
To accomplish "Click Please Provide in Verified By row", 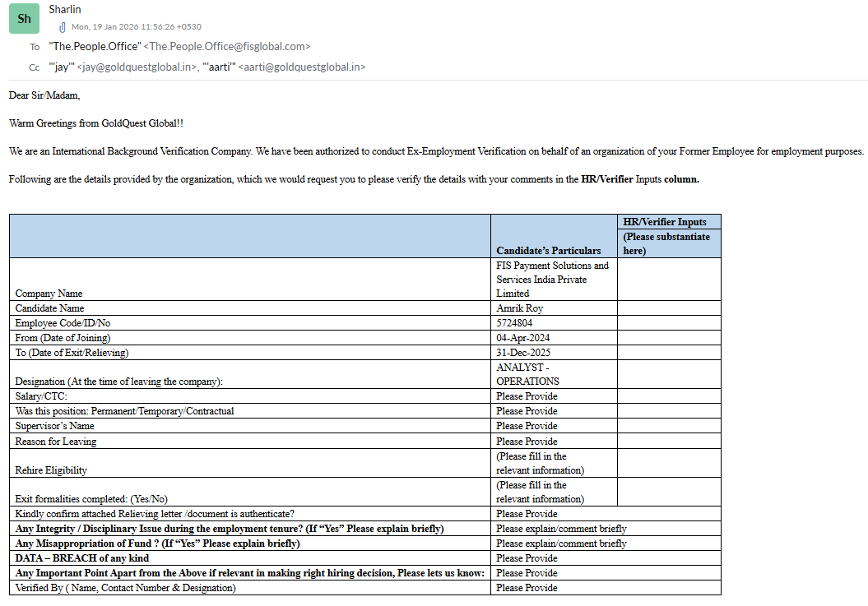I will click(x=527, y=588).
